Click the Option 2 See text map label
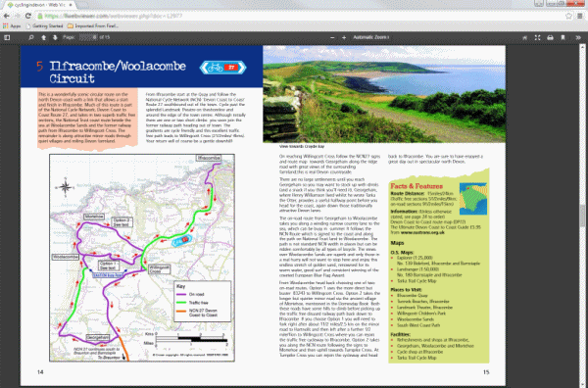This screenshot has height=388, width=588. coord(122,222)
